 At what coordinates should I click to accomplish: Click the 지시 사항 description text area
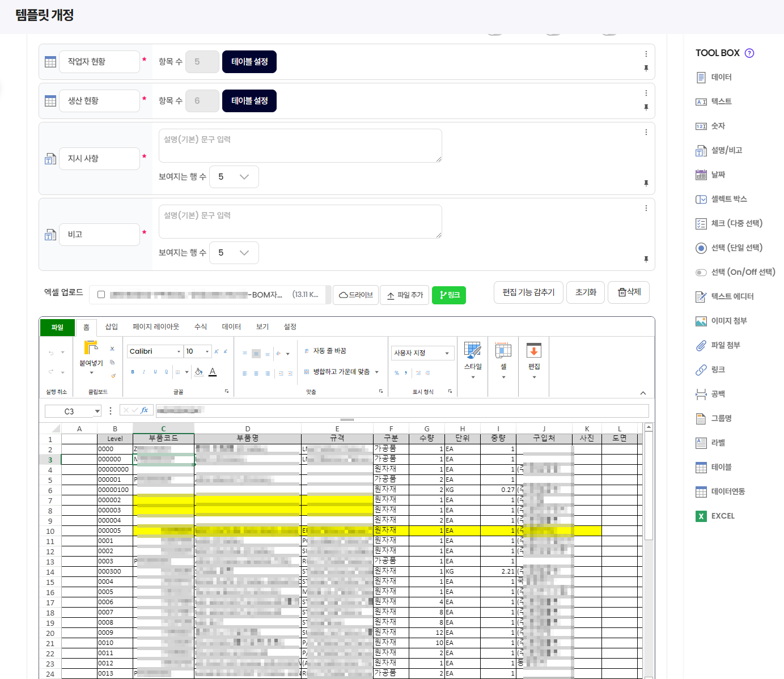tap(300, 146)
